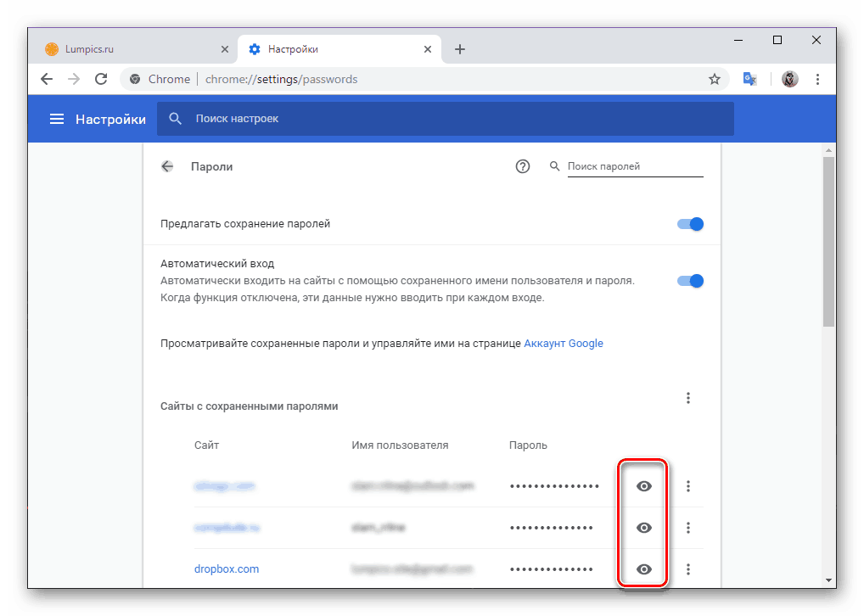The width and height of the screenshot is (864, 616).
Task: Click the Сайты с сохраненными паролями heading
Action: [x=249, y=406]
